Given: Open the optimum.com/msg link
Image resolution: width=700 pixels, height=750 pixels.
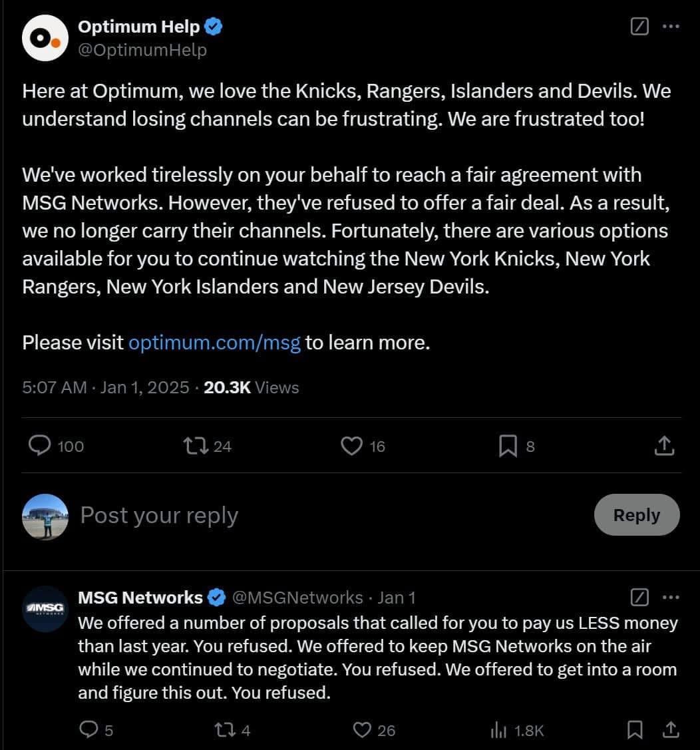Looking at the screenshot, I should click(x=214, y=342).
